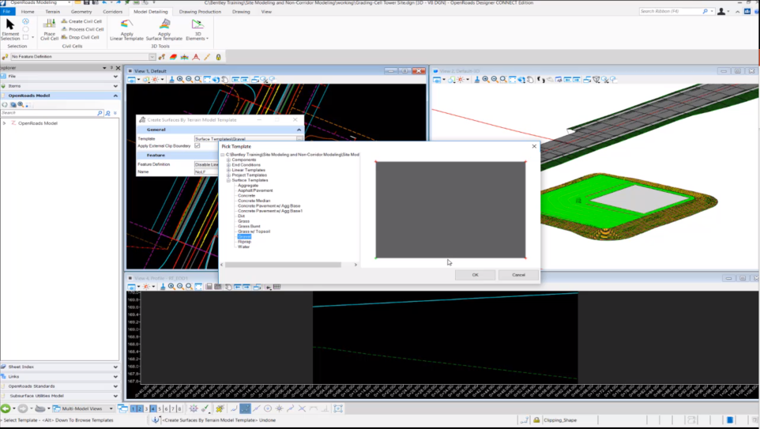Click the red surface icon in feature toolbar
The width and height of the screenshot is (760, 429).
173,57
